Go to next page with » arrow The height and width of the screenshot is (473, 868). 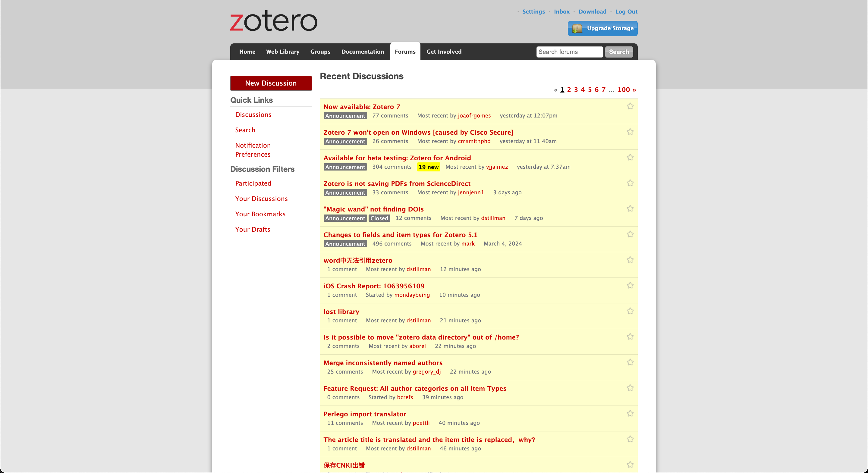coord(634,89)
